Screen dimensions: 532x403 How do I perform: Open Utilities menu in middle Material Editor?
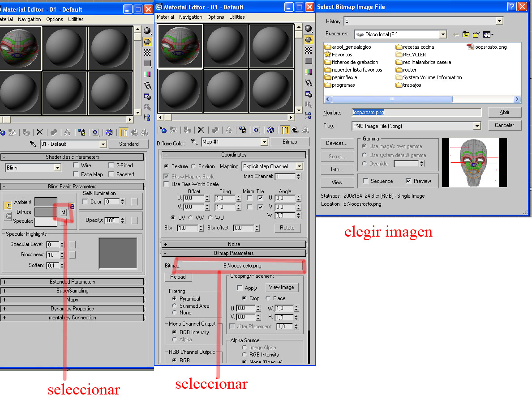click(237, 17)
